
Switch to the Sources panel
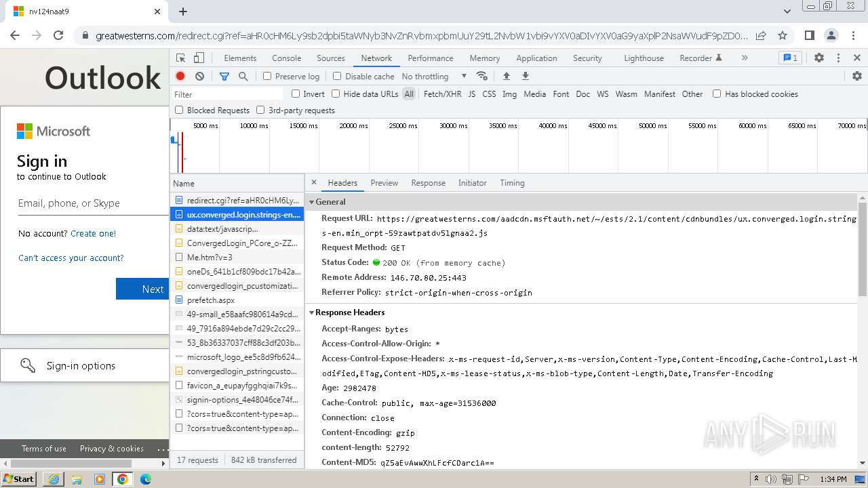(331, 58)
